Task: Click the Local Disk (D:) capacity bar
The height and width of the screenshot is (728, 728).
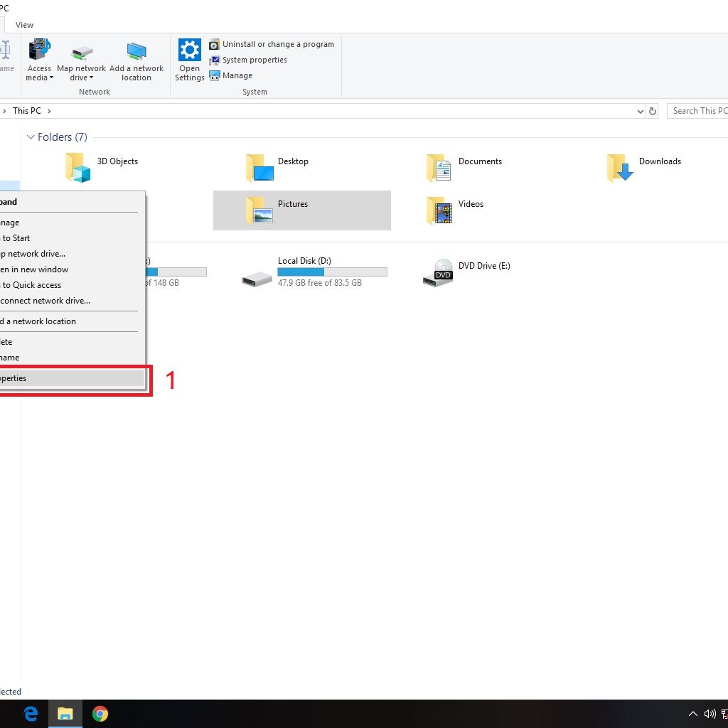Action: [332, 272]
